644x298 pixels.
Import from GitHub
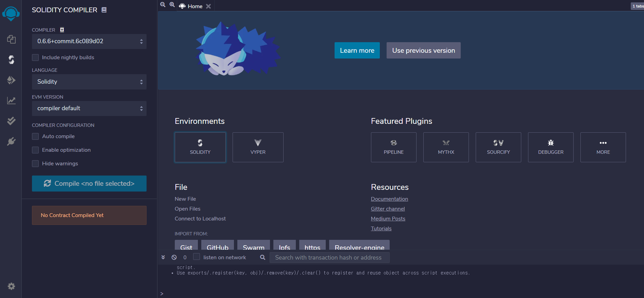tap(218, 246)
